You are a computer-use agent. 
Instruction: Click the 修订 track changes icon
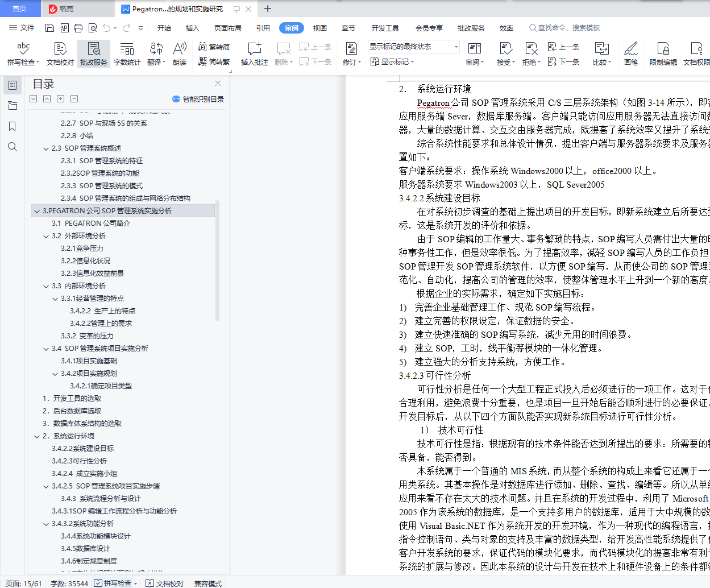tap(351, 48)
